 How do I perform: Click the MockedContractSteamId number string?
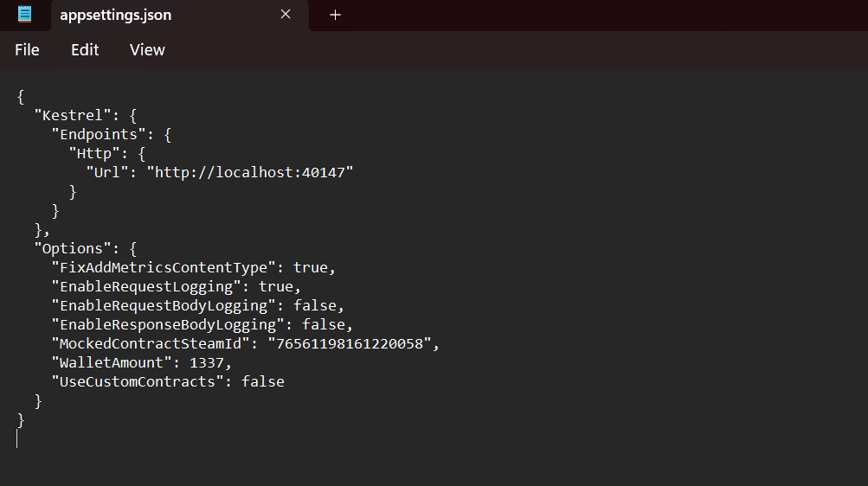click(350, 344)
